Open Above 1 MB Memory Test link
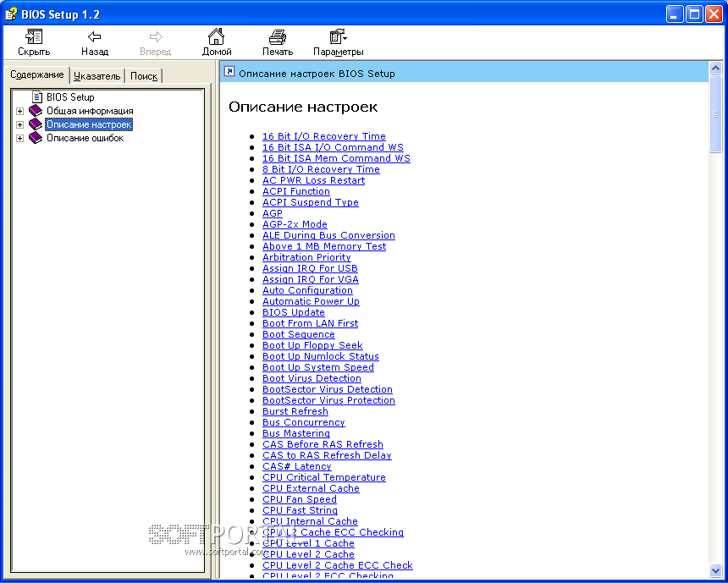Viewport: 728px width, 583px height. (324, 246)
